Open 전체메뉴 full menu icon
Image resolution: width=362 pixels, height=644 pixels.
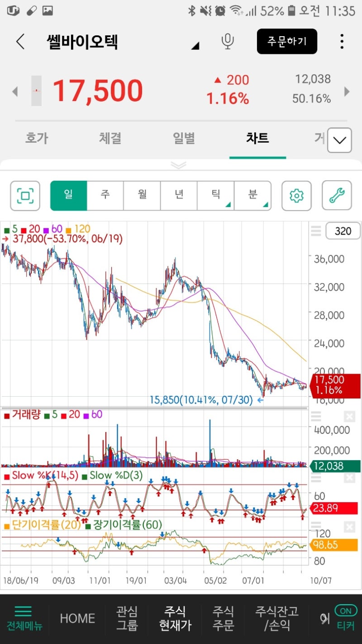[24, 618]
